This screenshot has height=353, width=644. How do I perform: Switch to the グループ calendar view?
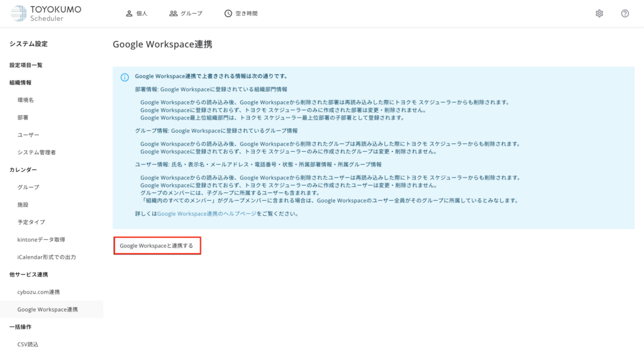[x=186, y=14]
